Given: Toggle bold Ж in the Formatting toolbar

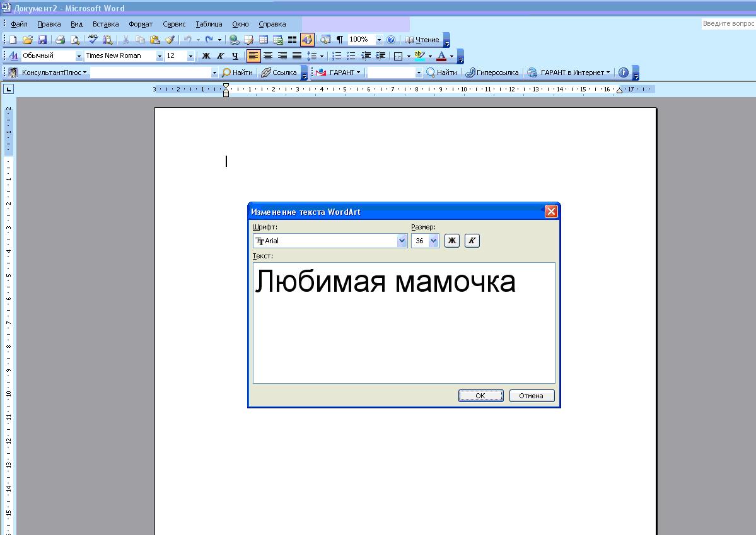Looking at the screenshot, I should [206, 56].
